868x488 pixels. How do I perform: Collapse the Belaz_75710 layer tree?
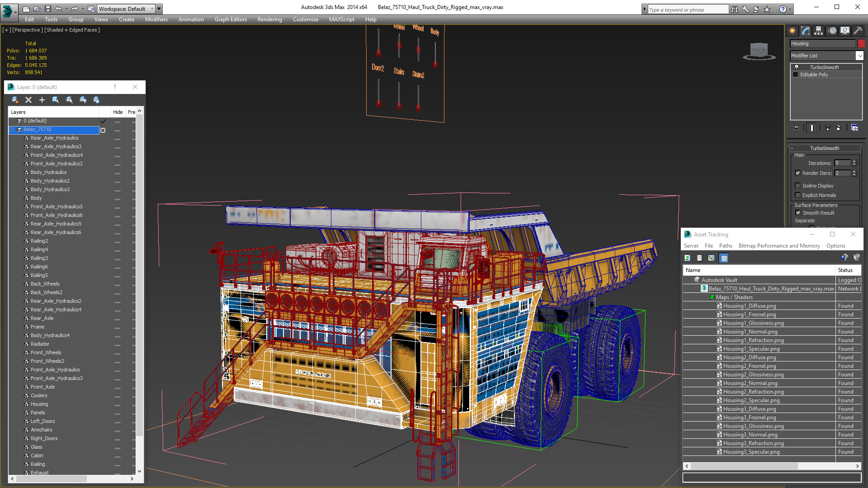(12, 130)
